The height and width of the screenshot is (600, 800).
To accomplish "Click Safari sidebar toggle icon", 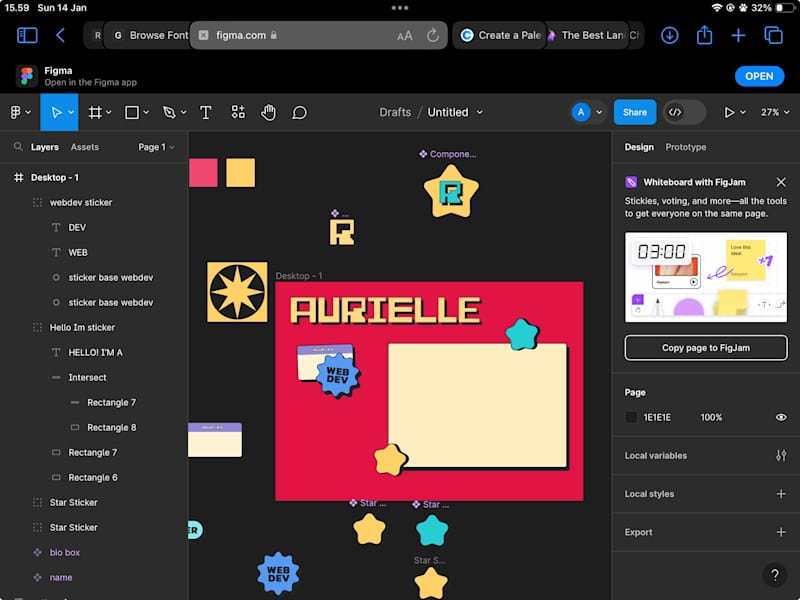I will 27,36.
